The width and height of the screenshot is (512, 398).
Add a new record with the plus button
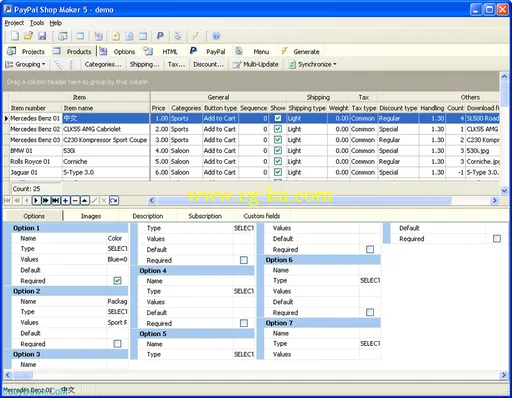point(65,200)
